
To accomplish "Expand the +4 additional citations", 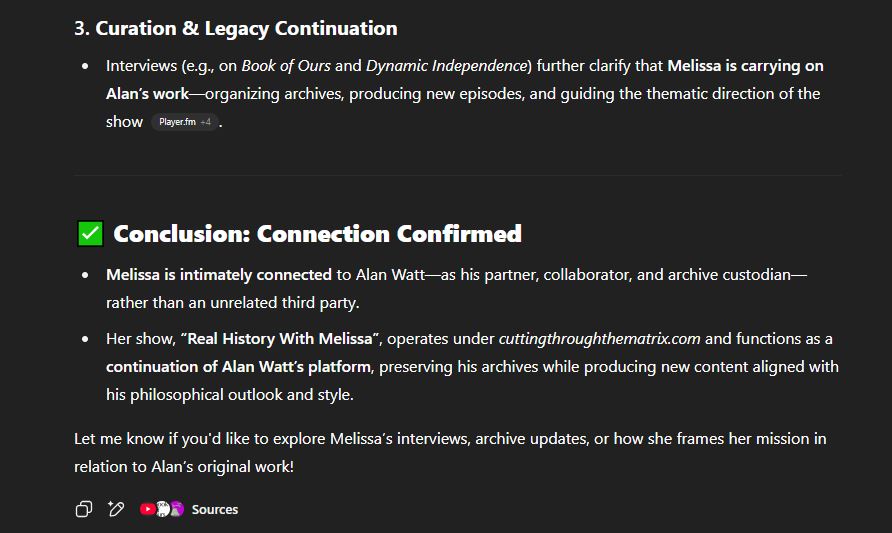I will pos(205,122).
